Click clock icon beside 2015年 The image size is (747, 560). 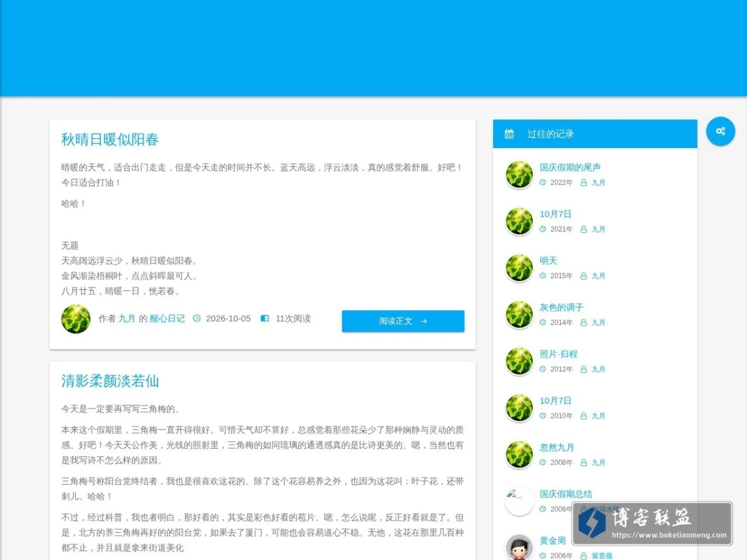click(543, 276)
